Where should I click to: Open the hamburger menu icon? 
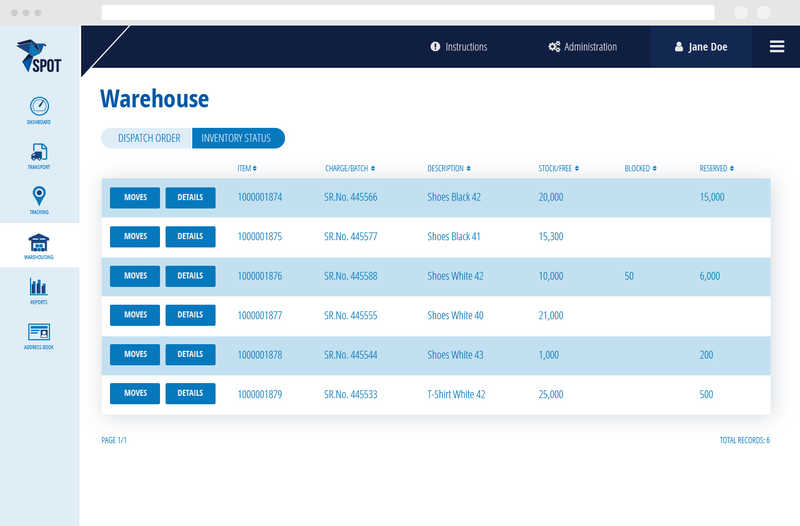coord(776,46)
